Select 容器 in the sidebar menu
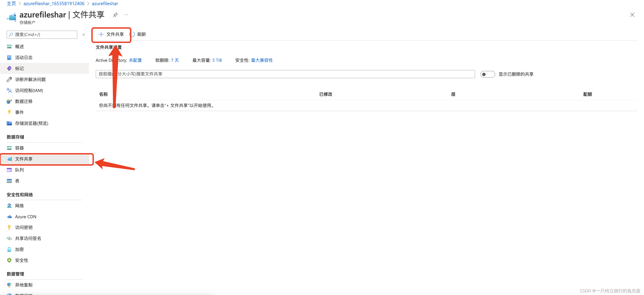 click(x=19, y=148)
